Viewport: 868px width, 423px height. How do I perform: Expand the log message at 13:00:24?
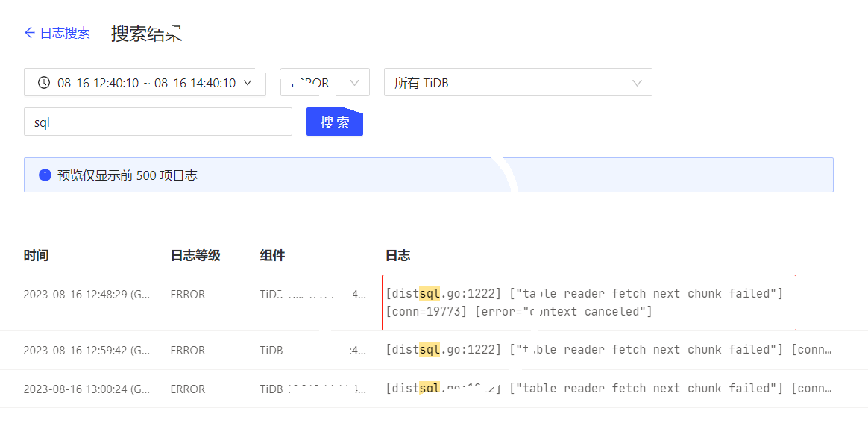pyautogui.click(x=608, y=389)
